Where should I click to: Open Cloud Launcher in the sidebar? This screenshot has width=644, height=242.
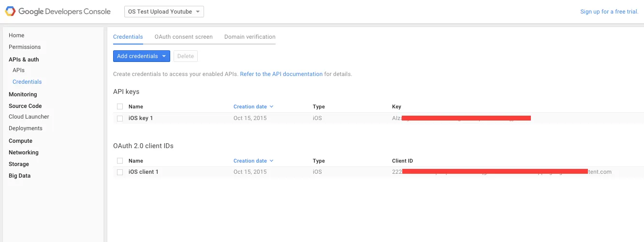tap(29, 117)
